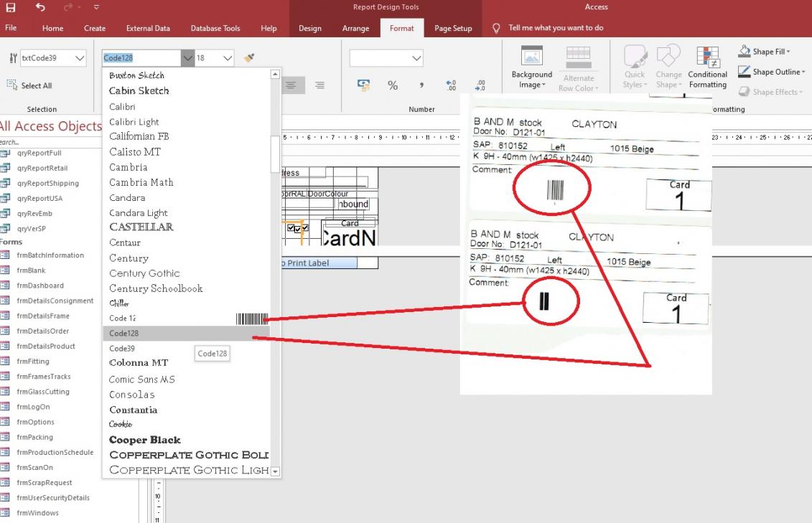Open qryReportShipping query
Screen dimensions: 812x523
(47, 183)
